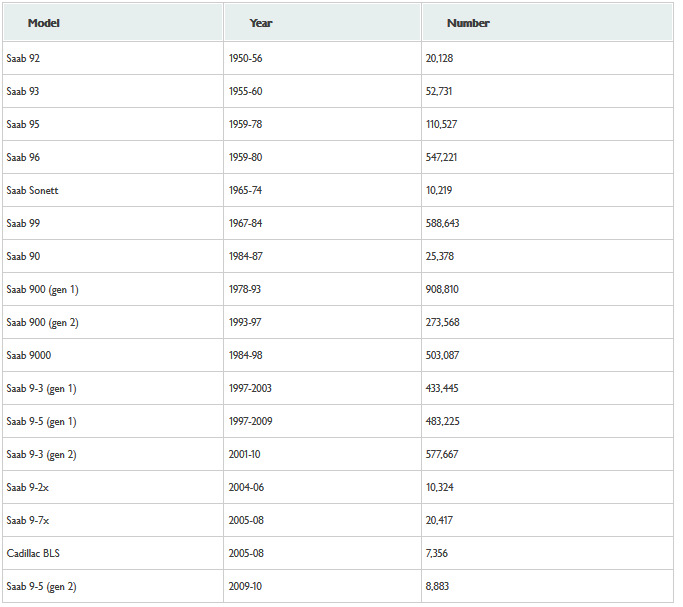Viewport: 683px width, 607px height.
Task: Select Saab 9-5 (gen 2) number 8,883
Action: coord(440,586)
